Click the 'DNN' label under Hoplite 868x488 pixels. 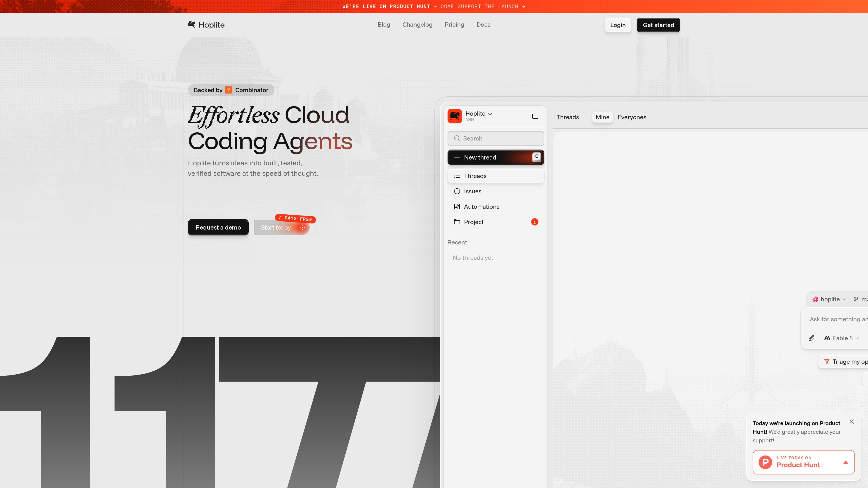coord(469,120)
